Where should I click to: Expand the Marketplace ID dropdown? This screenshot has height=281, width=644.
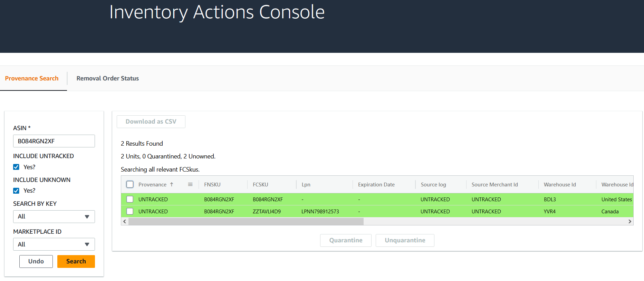54,244
